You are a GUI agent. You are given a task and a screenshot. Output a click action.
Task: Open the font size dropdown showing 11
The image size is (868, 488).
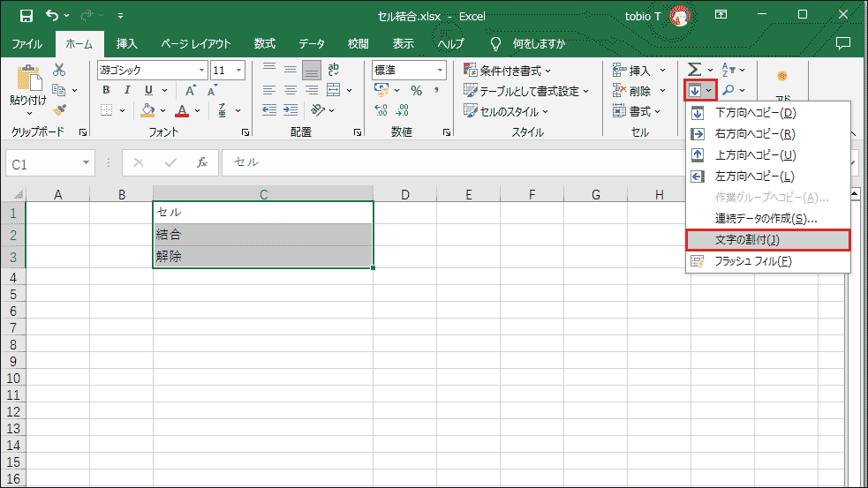(238, 71)
